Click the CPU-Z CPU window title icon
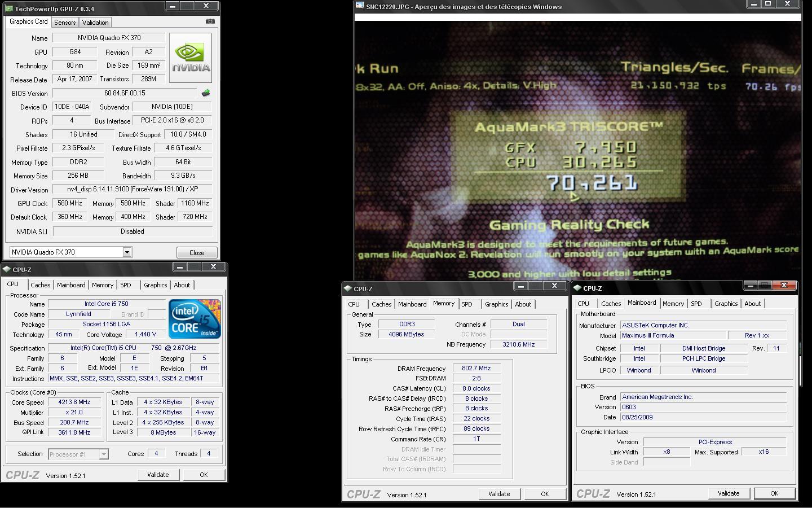 pos(7,269)
